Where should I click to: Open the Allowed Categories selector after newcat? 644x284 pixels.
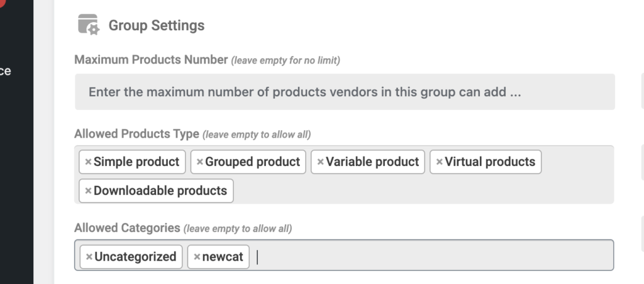(x=431, y=257)
